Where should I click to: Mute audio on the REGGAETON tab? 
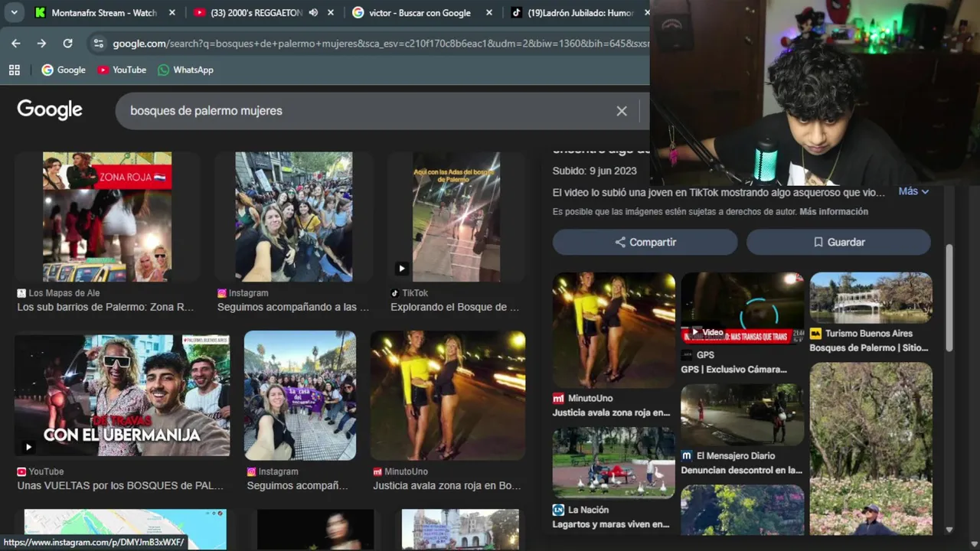[313, 12]
